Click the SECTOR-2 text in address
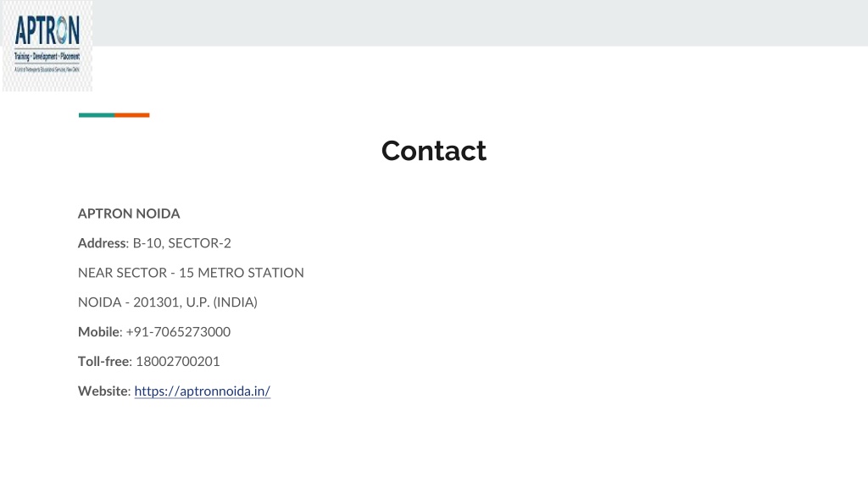 click(x=199, y=243)
